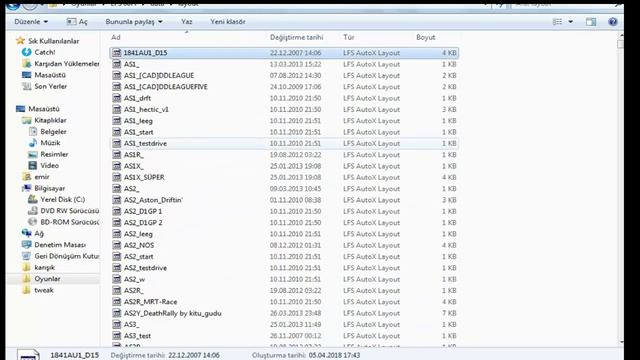The height and width of the screenshot is (360, 640).
Task: Select the Sık Kullanılanlar star icon
Action: point(20,41)
